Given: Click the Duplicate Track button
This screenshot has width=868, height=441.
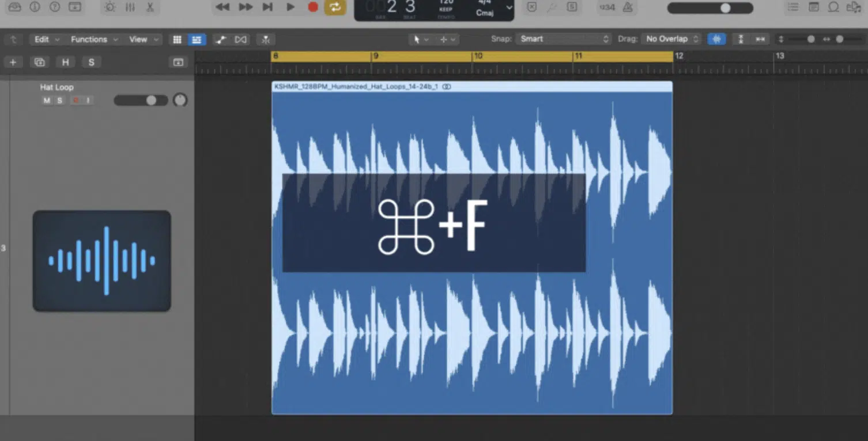Looking at the screenshot, I should [39, 62].
